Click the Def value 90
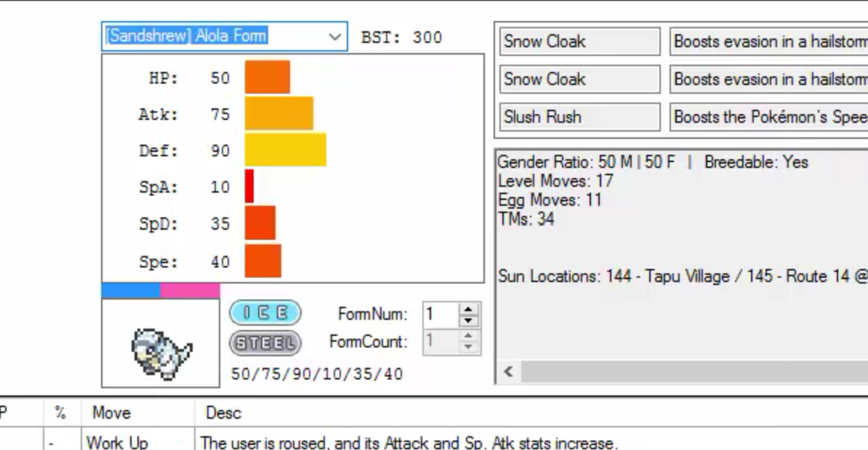The width and height of the screenshot is (868, 450). 220,150
